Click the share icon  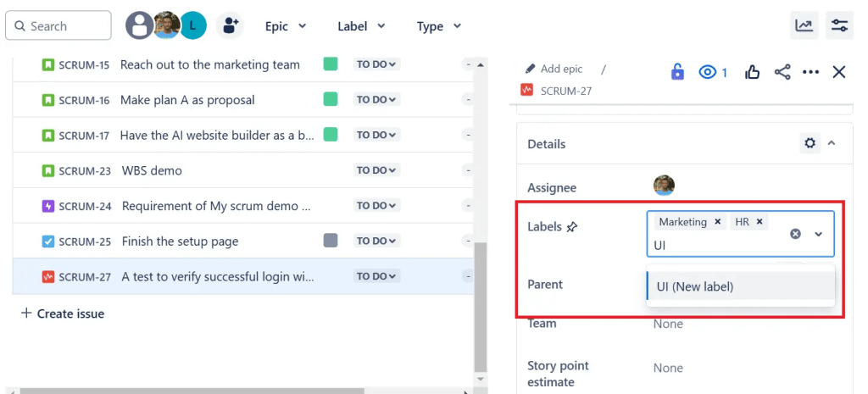click(782, 72)
